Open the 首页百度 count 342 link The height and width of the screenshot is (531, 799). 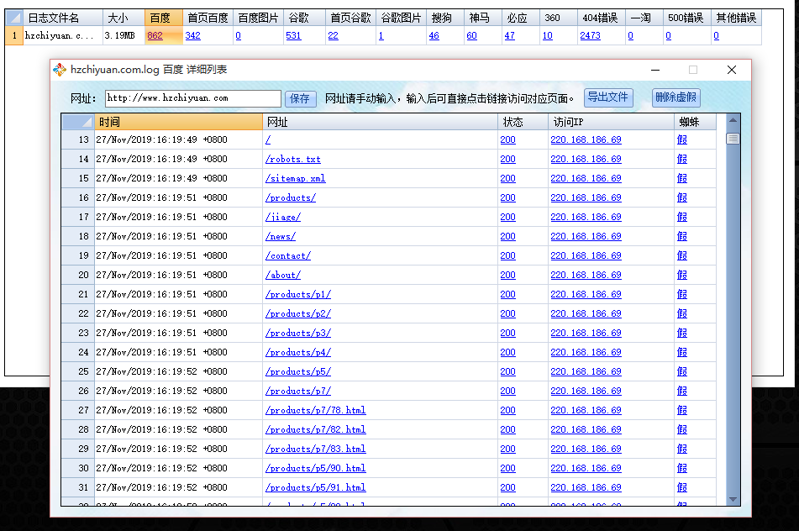point(193,36)
